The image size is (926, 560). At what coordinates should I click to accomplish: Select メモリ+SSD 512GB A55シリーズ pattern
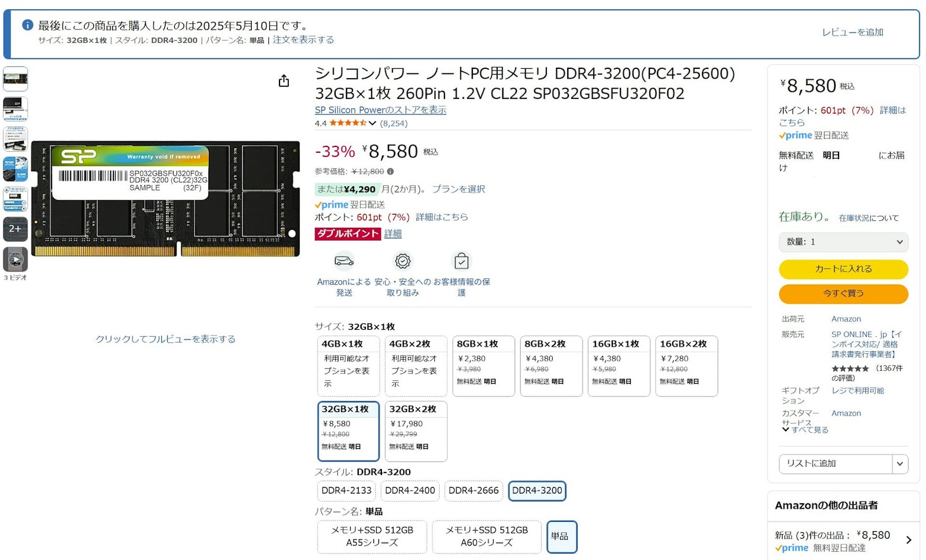click(372, 536)
